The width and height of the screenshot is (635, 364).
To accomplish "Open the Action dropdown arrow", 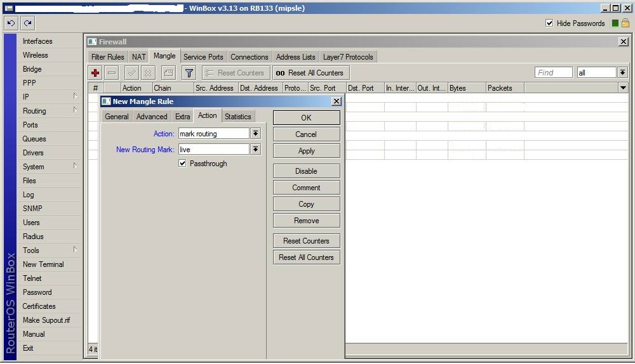I will point(255,133).
